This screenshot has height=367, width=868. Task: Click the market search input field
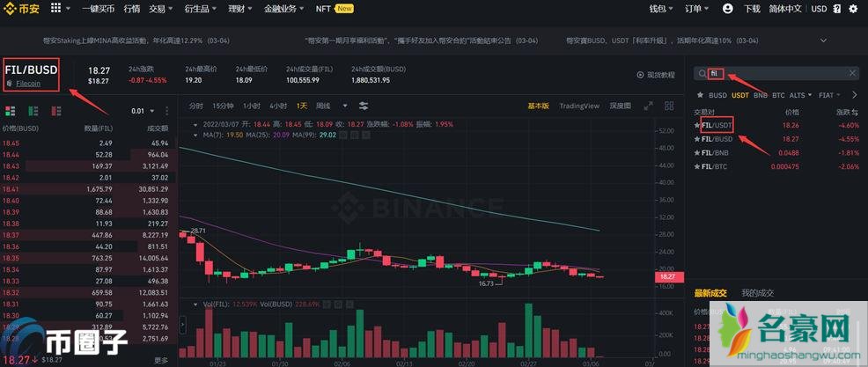[x=776, y=73]
